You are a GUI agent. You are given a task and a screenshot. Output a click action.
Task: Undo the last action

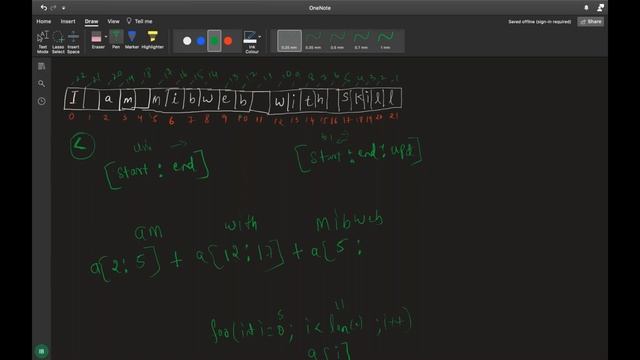[x=44, y=8]
